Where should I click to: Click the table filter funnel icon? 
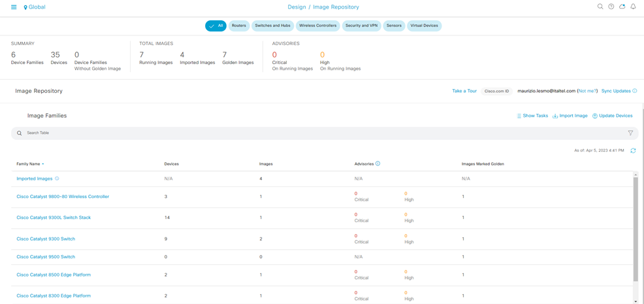click(630, 133)
